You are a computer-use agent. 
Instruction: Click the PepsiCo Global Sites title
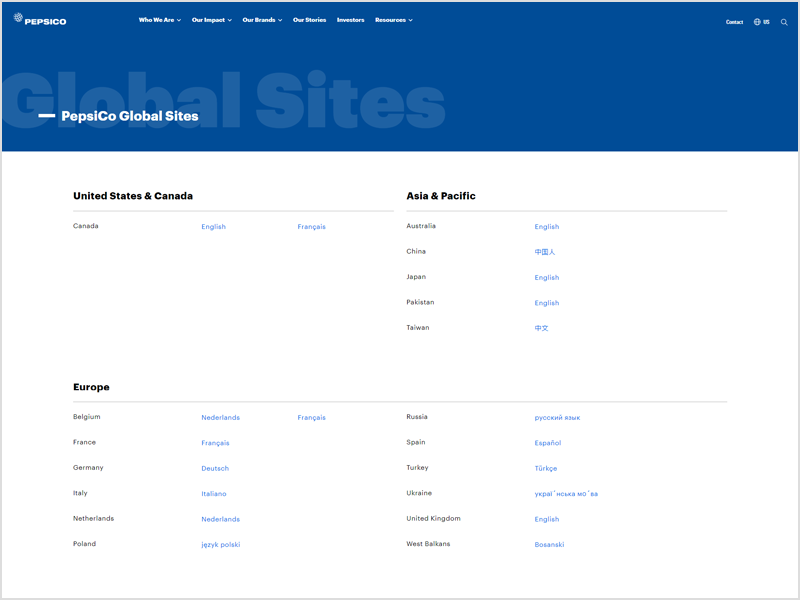(130, 116)
